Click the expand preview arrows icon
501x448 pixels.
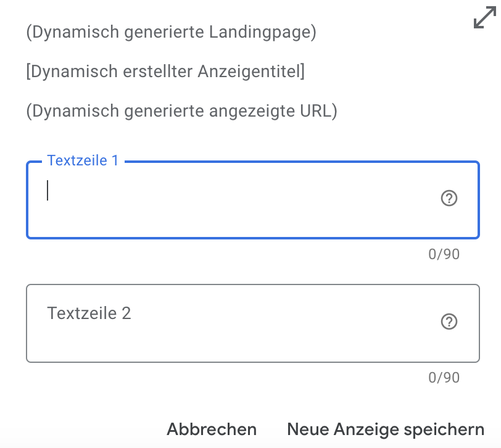[x=484, y=18]
